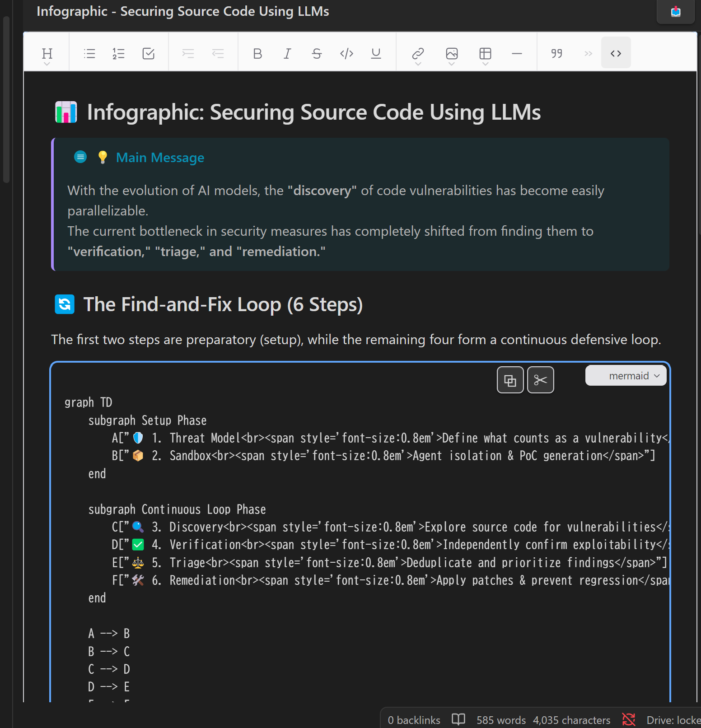The image size is (701, 728).
Task: Open the mermaid language dropdown
Action: click(x=626, y=376)
